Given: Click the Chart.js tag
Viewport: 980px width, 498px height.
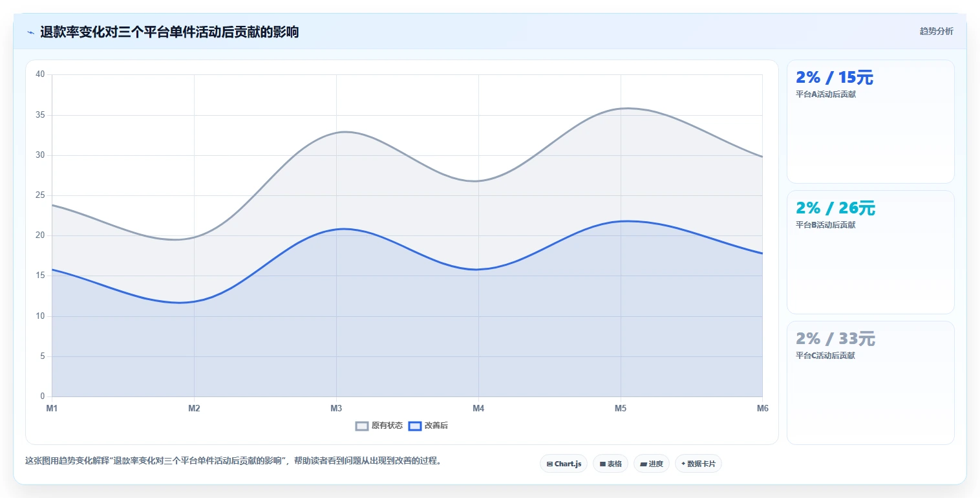Looking at the screenshot, I should (x=564, y=464).
